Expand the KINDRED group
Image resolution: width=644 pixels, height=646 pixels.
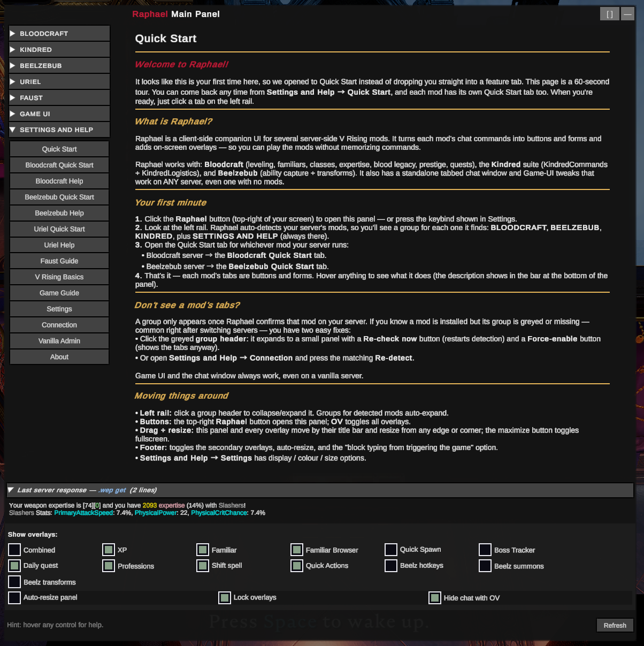59,49
